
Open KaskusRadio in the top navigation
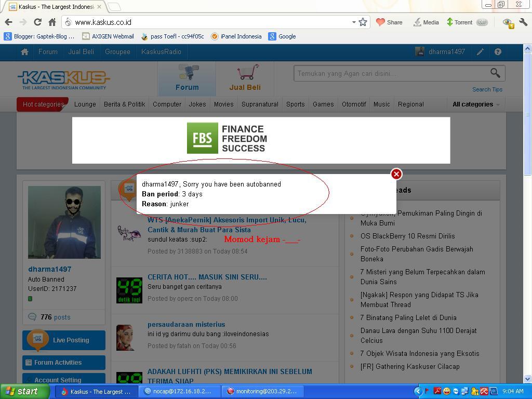(x=161, y=52)
